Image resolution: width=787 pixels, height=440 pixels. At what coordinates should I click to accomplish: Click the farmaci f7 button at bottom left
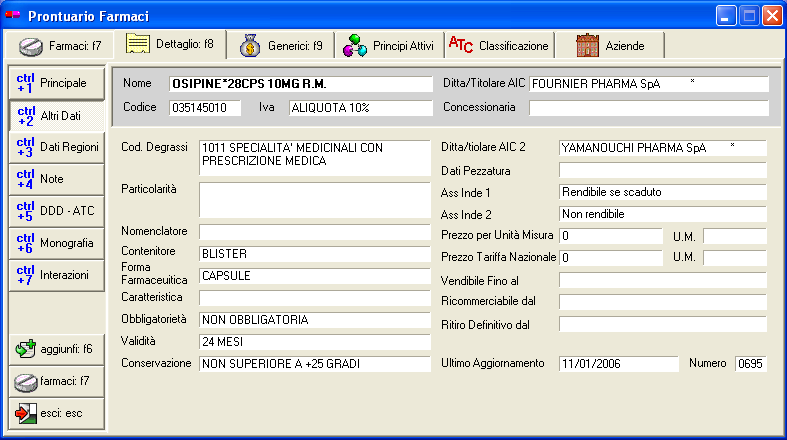click(x=56, y=381)
